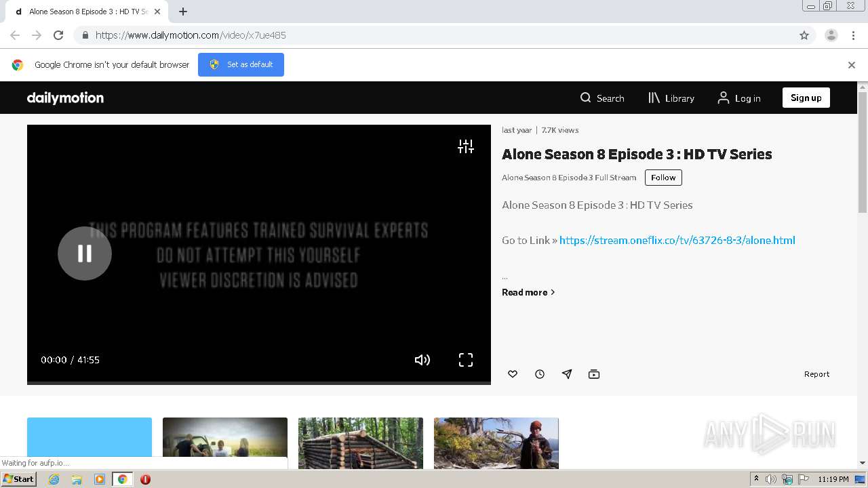Open the Library section
868x488 pixels.
click(671, 98)
